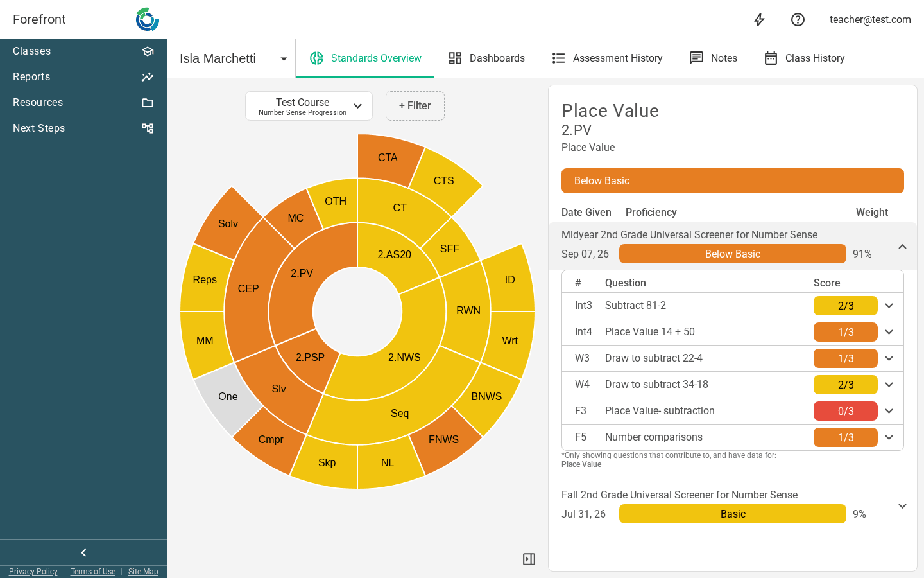Screen dimensions: 924x578
Task: Switch to the Dashboards tab
Action: [x=486, y=58]
